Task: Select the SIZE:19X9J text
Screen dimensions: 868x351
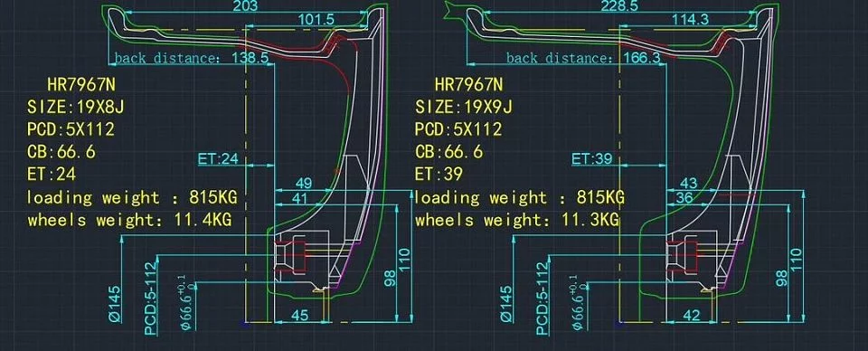Action: click(x=463, y=107)
